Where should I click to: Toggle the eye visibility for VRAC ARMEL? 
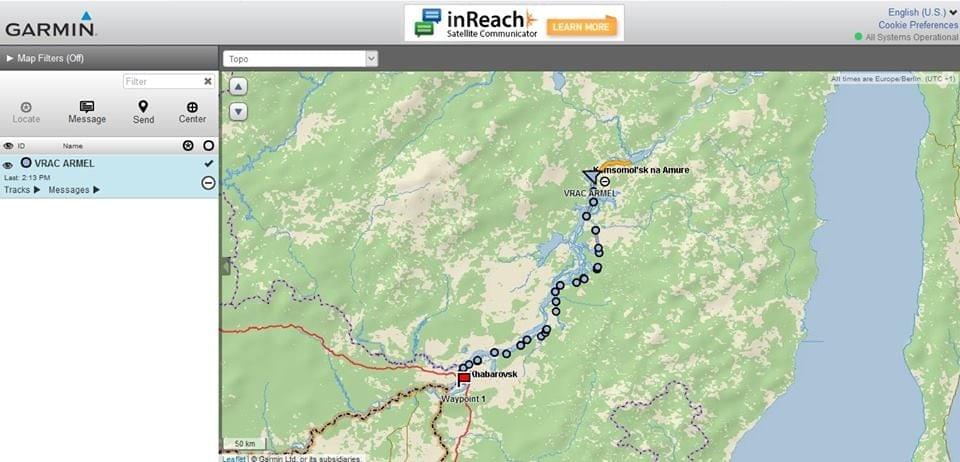[8, 165]
